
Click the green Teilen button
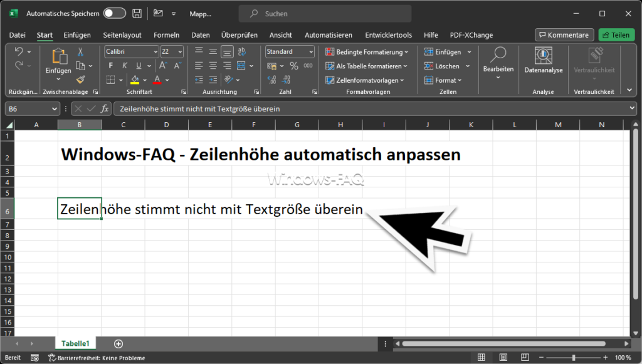click(616, 34)
